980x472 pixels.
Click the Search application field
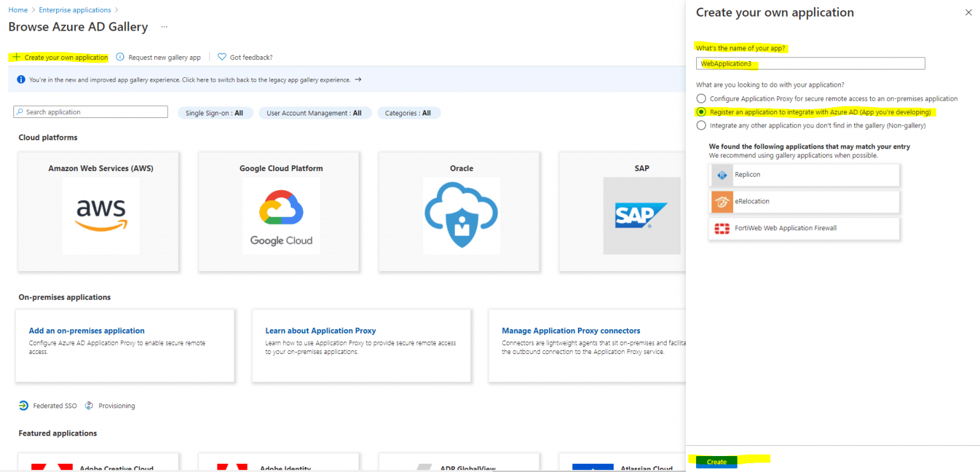90,111
